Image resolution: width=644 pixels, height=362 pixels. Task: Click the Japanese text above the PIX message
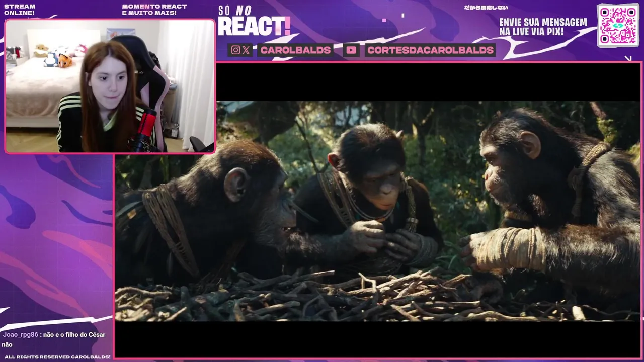tap(486, 8)
